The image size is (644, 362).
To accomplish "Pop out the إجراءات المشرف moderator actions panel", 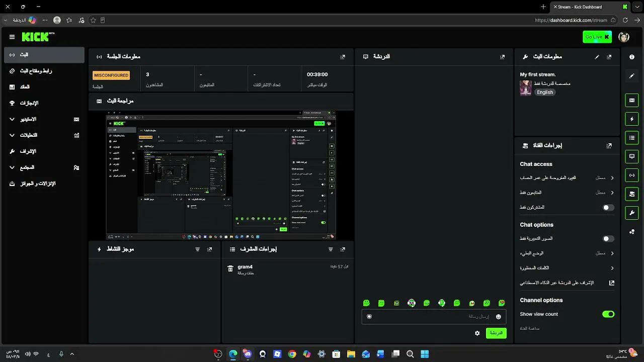I will pyautogui.click(x=343, y=249).
